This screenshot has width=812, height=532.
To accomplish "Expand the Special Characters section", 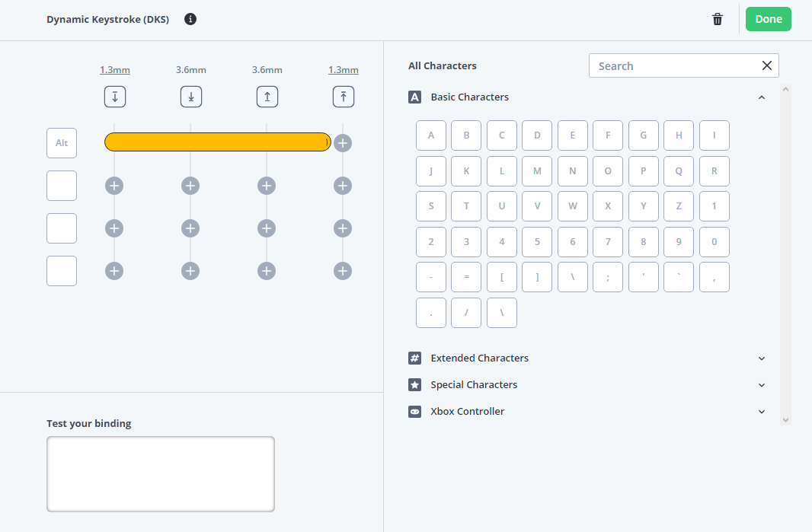I will tap(761, 385).
